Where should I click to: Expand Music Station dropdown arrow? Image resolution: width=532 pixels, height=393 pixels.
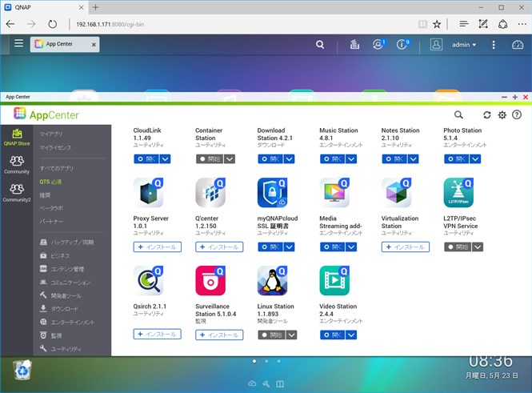point(351,158)
